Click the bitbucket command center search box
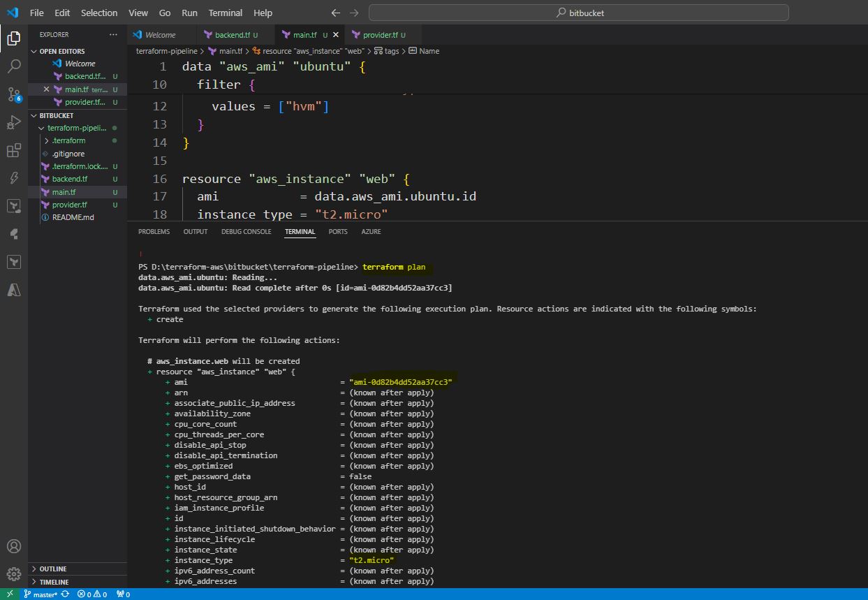The width and height of the screenshot is (868, 600). (578, 13)
